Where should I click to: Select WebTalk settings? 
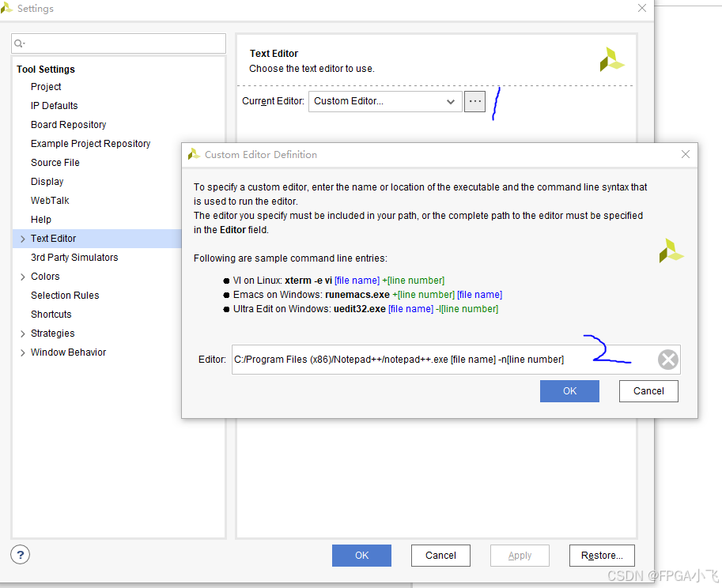(50, 201)
